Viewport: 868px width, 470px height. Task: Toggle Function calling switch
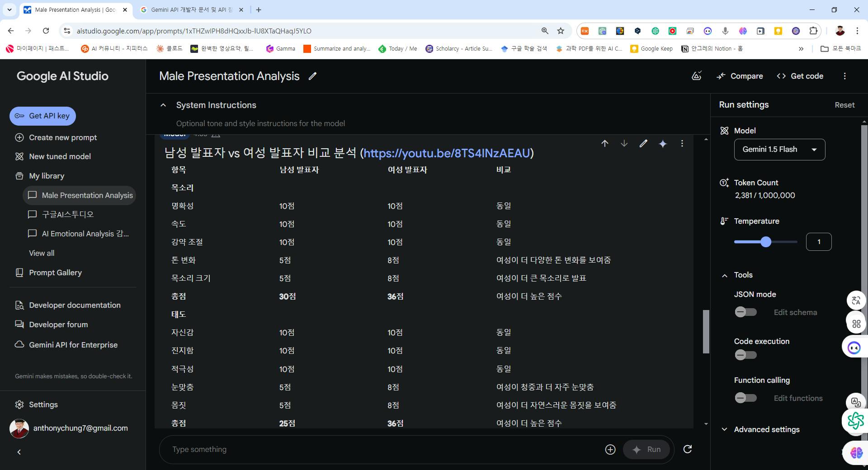coord(745,398)
